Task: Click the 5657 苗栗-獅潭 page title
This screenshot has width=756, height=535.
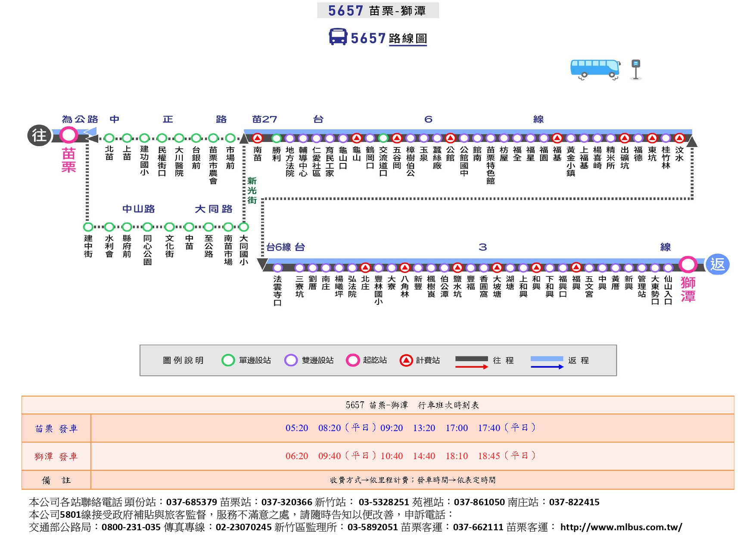Action: click(x=377, y=11)
